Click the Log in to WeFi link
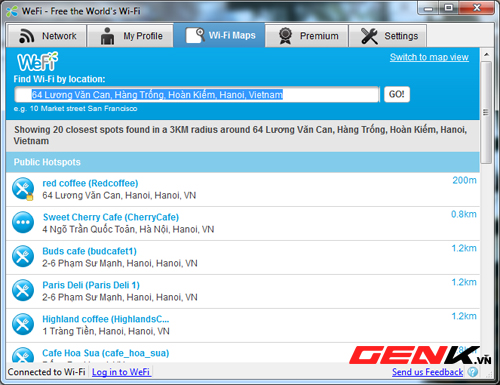Image resolution: width=500 pixels, height=385 pixels. coord(121,372)
